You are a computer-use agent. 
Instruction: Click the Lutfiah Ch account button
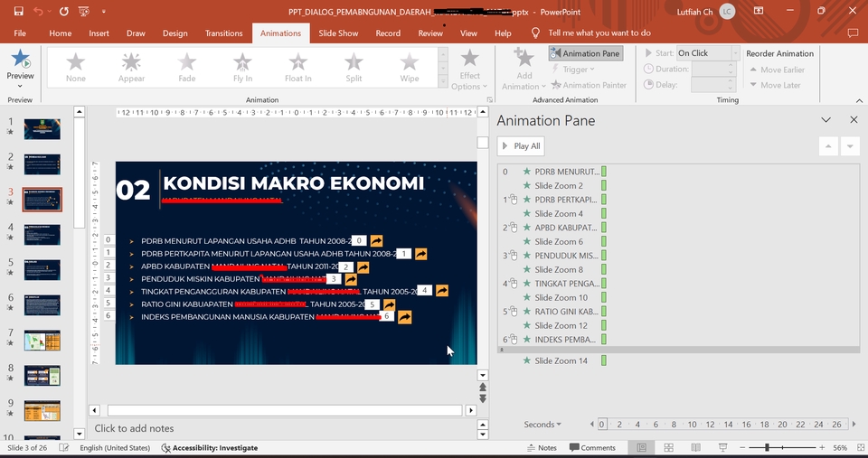pos(706,11)
